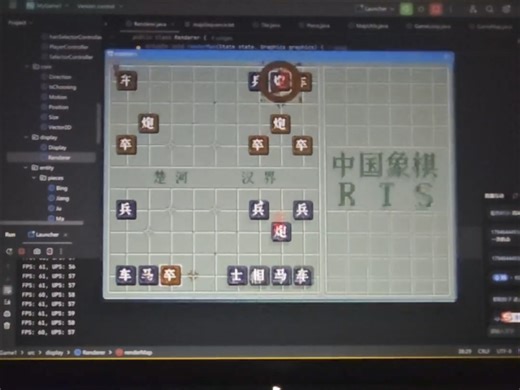This screenshot has height=390, width=520.
Task: Select the 相 piece on bottom row
Action: (x=258, y=276)
